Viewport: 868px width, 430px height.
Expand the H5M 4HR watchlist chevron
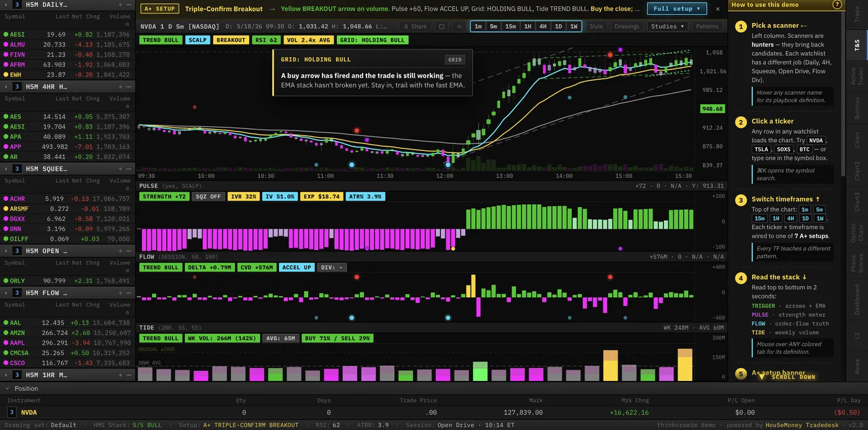pyautogui.click(x=6, y=87)
